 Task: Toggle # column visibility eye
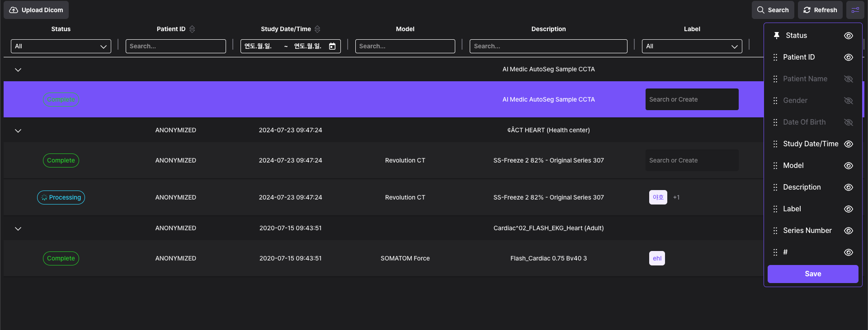[849, 252]
